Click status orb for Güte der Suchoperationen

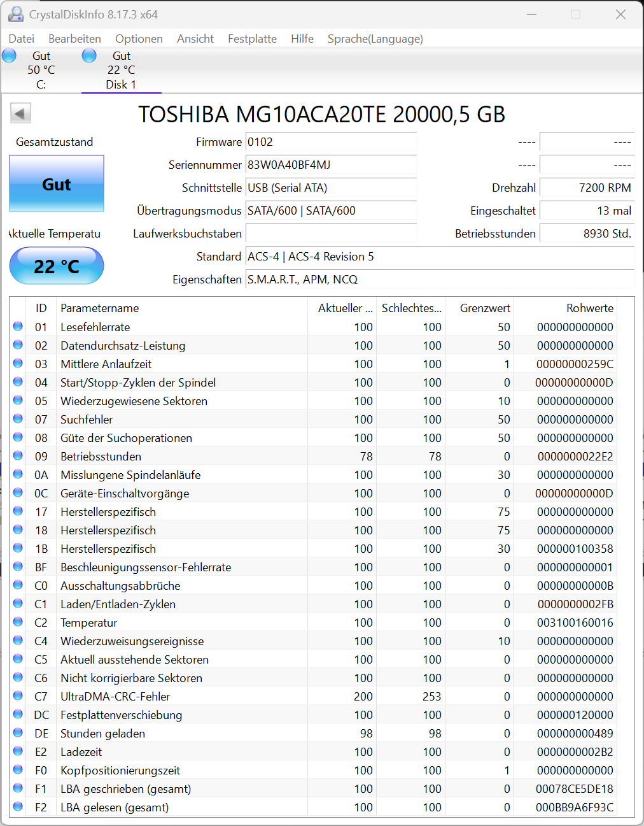18,437
